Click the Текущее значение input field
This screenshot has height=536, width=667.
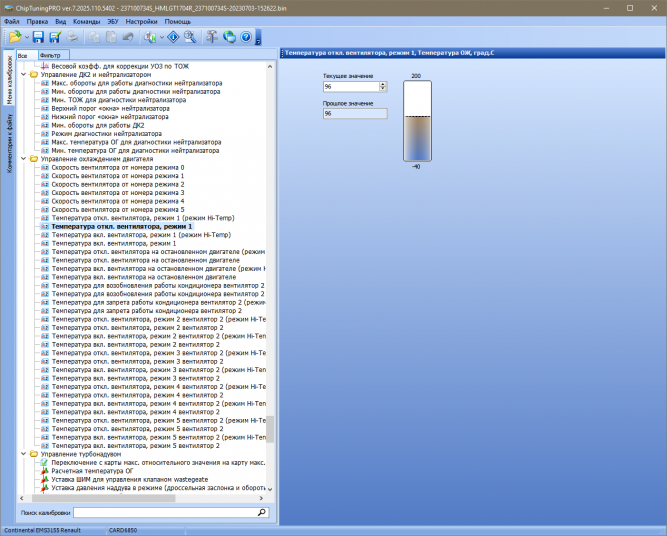pos(351,86)
